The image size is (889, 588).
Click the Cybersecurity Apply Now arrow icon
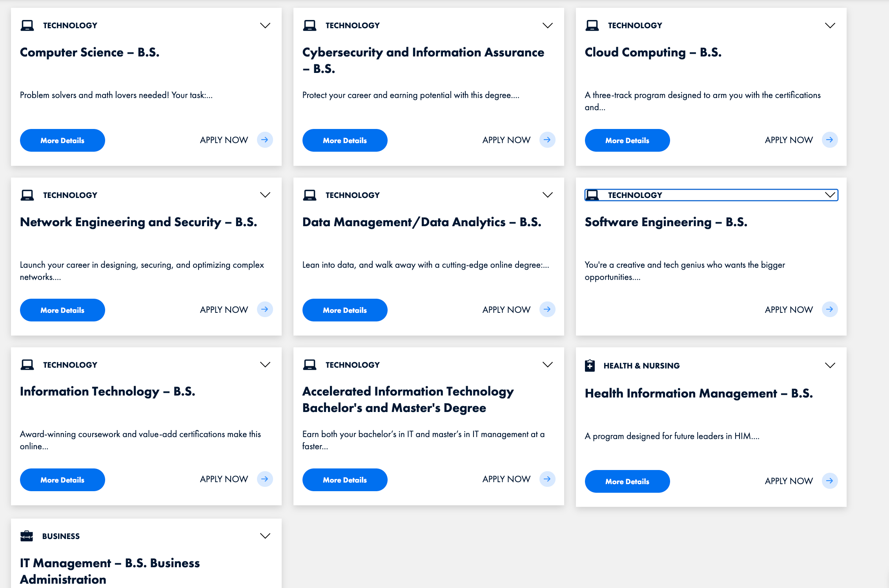pos(547,140)
